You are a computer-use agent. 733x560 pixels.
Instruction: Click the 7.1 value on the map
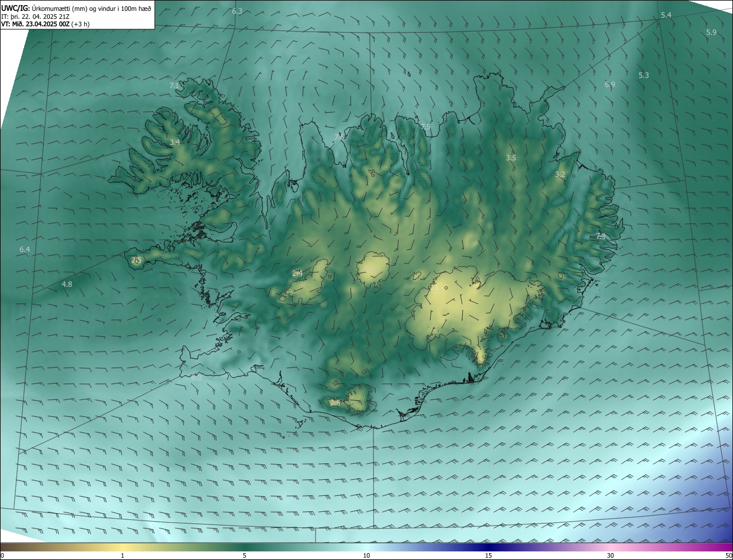coord(174,85)
